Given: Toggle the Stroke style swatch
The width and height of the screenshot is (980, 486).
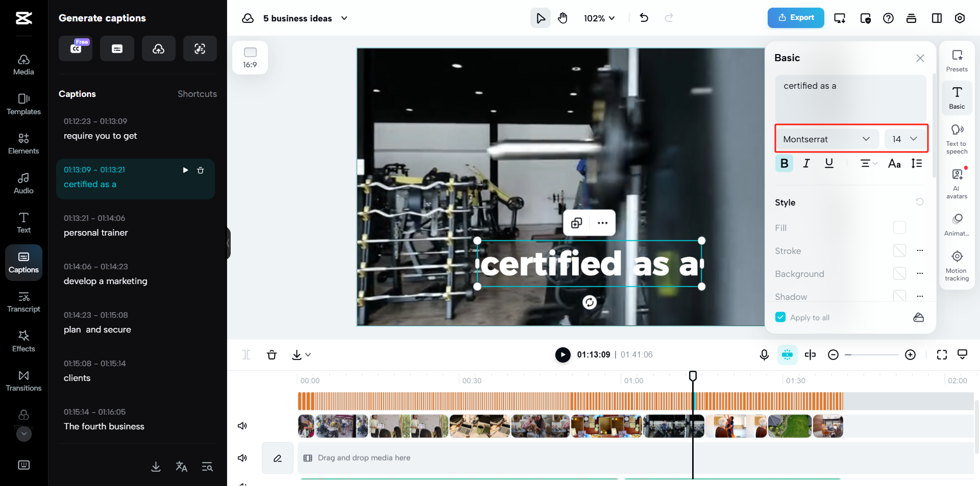Looking at the screenshot, I should point(899,250).
